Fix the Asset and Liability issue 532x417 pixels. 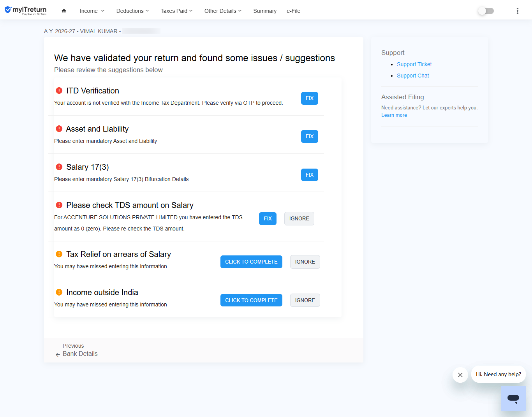(310, 136)
